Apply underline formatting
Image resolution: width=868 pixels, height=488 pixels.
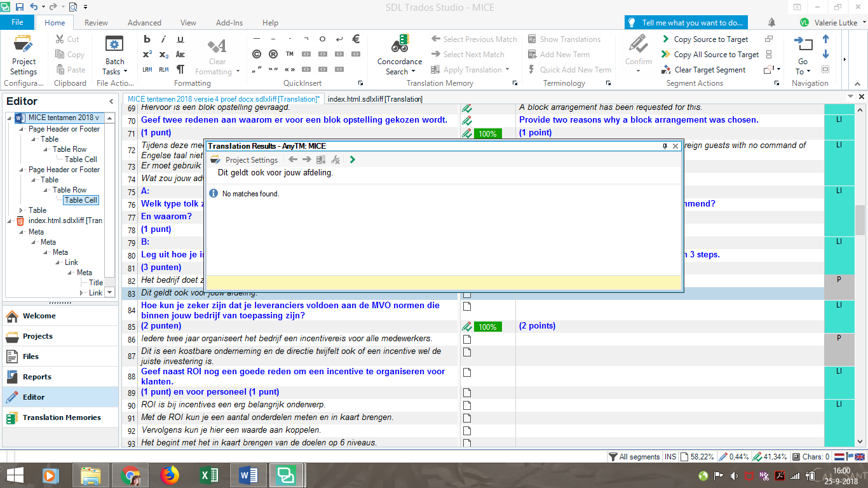(x=180, y=39)
